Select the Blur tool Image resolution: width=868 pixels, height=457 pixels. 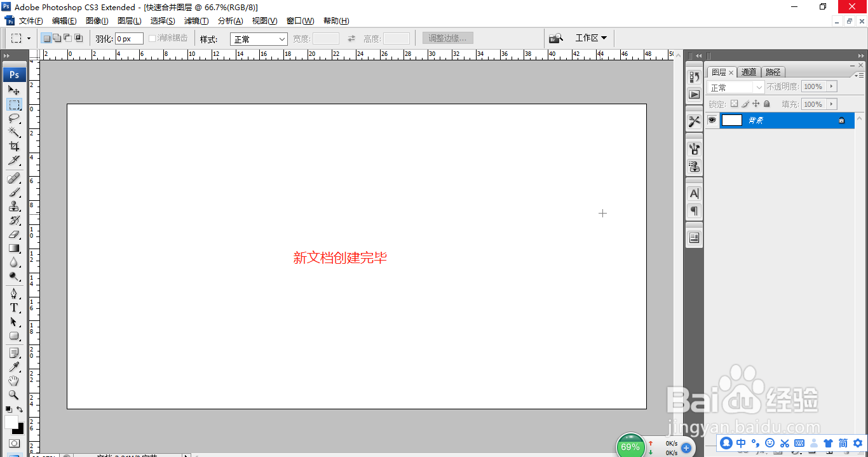(14, 262)
